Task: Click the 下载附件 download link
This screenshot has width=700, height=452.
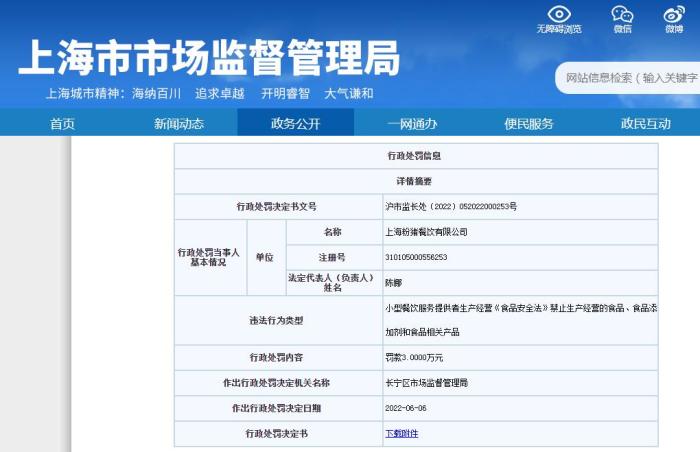Action: pos(402,433)
